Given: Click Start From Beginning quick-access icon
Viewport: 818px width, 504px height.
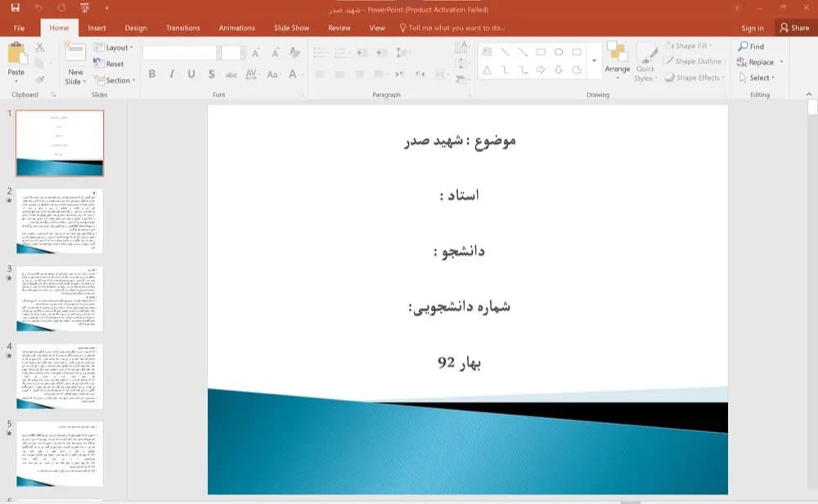Looking at the screenshot, I should (x=84, y=8).
